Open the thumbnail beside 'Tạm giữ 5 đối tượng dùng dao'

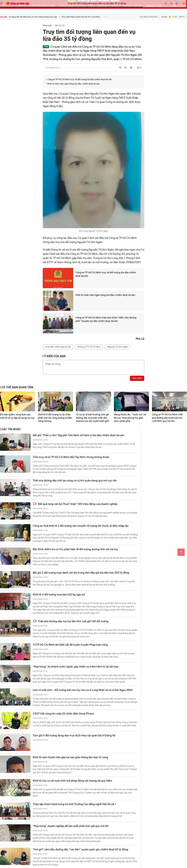point(15,742)
